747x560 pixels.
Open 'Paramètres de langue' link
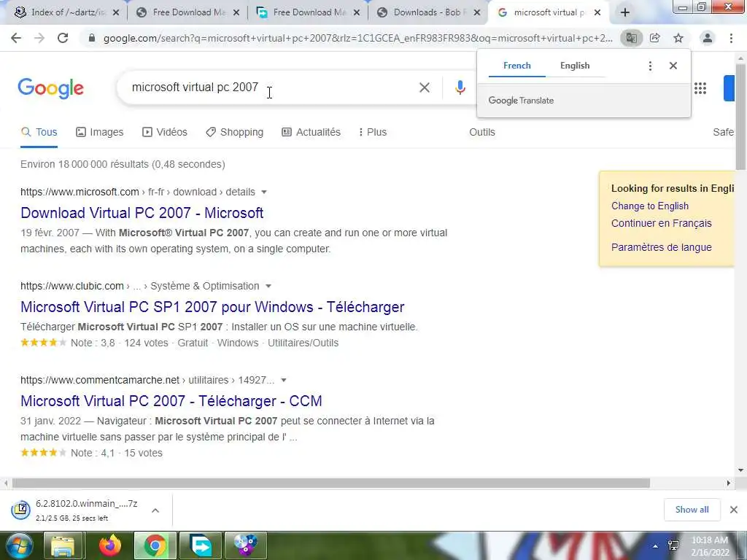[661, 247]
